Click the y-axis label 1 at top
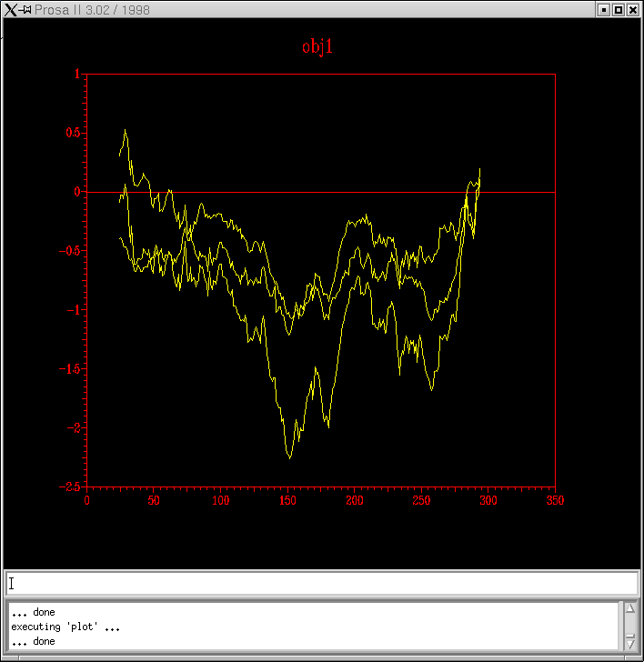 pyautogui.click(x=78, y=74)
